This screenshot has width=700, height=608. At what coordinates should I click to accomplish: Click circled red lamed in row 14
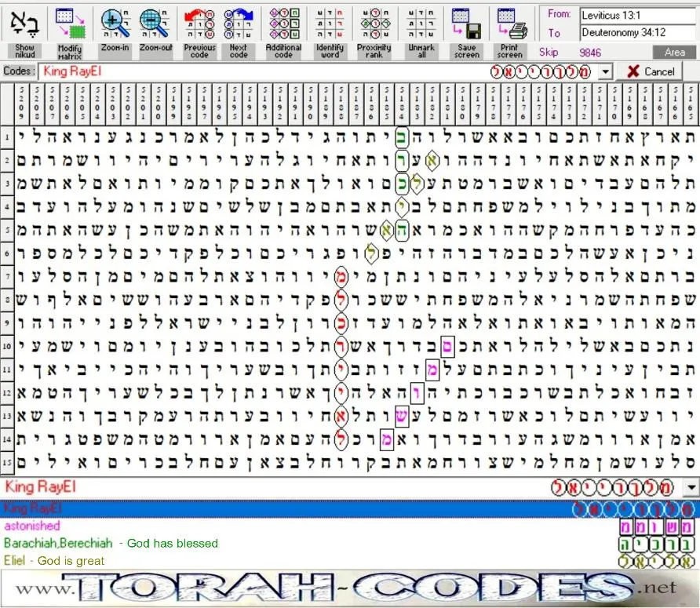[x=341, y=439]
